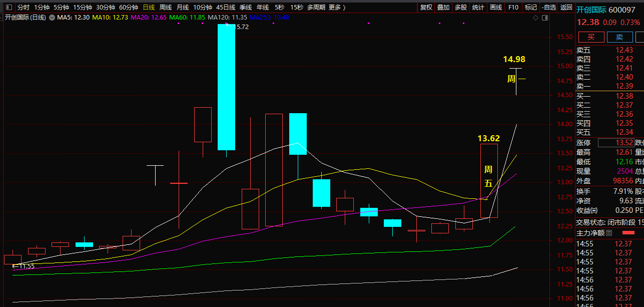Click the MA120: 11.35 indicator label
This screenshot has height=307, width=644.
[227, 18]
